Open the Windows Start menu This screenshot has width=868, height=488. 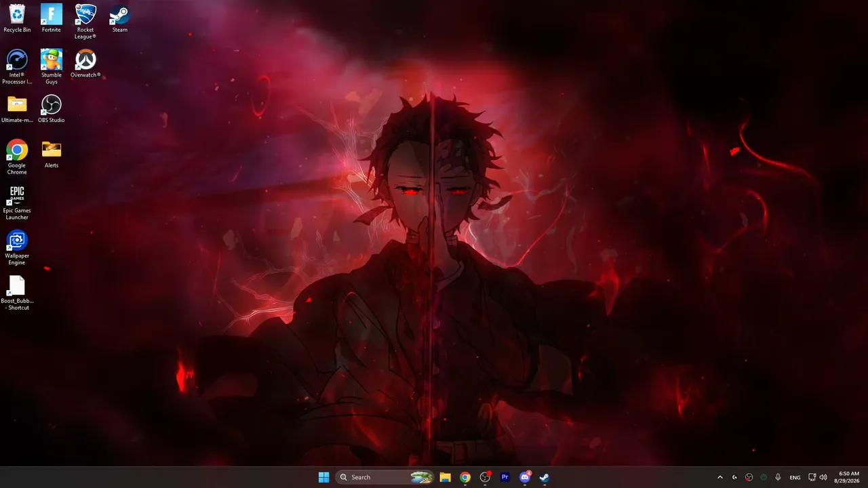point(324,477)
